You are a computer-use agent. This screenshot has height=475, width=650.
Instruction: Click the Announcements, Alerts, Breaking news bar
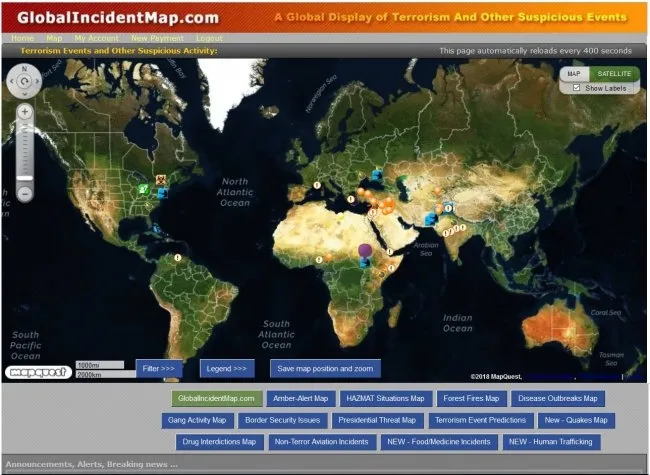pos(325,464)
